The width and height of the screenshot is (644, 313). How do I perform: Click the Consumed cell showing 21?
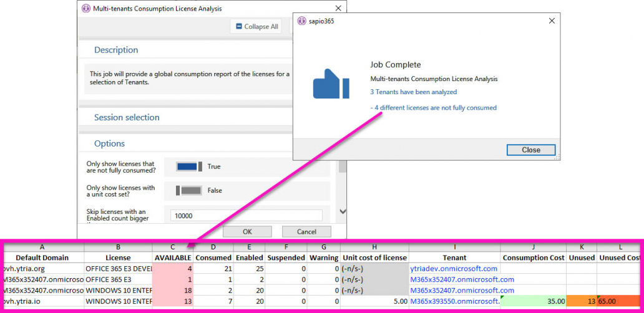213,269
